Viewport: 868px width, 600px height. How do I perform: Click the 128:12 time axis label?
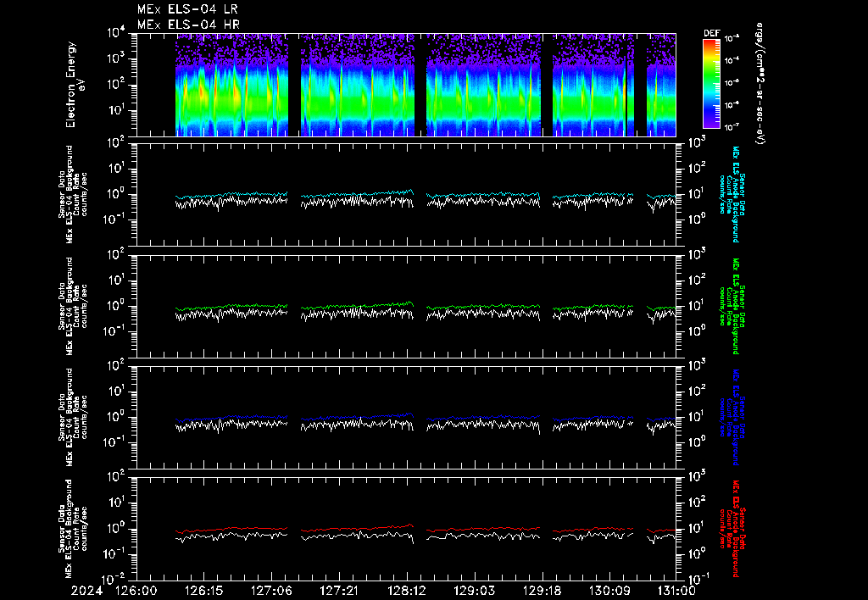point(406,591)
